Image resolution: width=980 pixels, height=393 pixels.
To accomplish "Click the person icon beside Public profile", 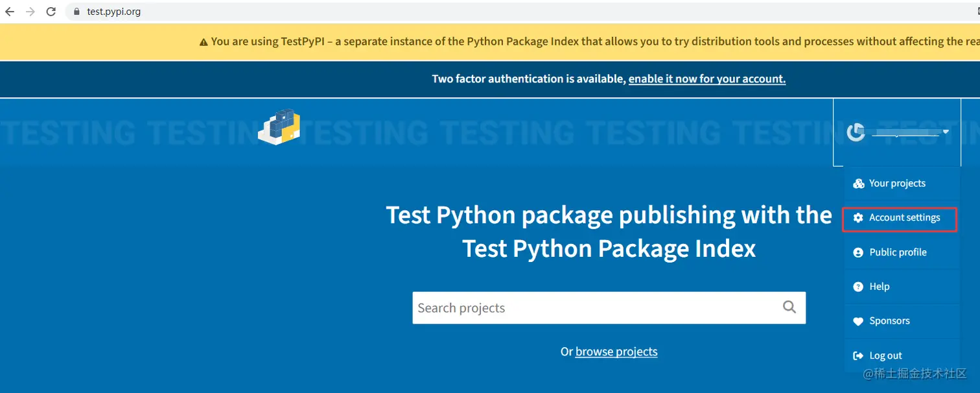I will point(858,252).
